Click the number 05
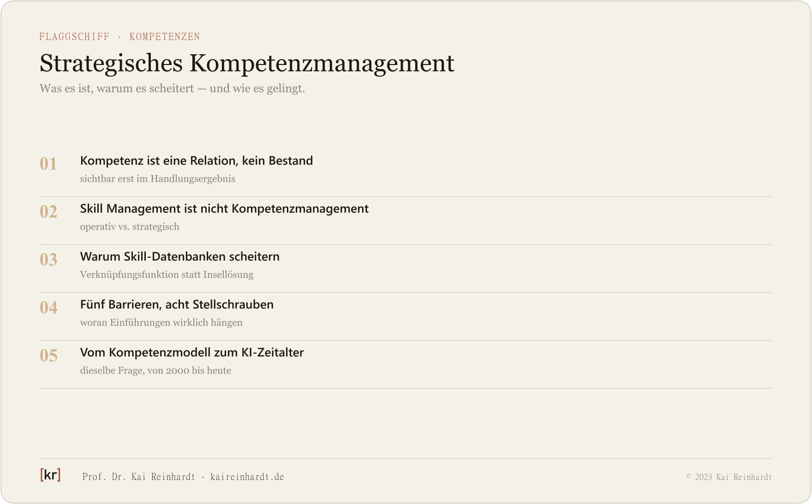 (48, 356)
